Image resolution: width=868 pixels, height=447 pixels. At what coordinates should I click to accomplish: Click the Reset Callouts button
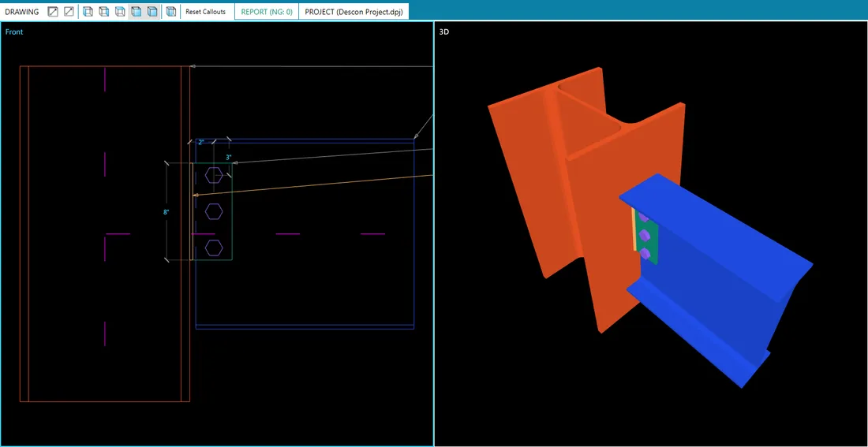205,12
